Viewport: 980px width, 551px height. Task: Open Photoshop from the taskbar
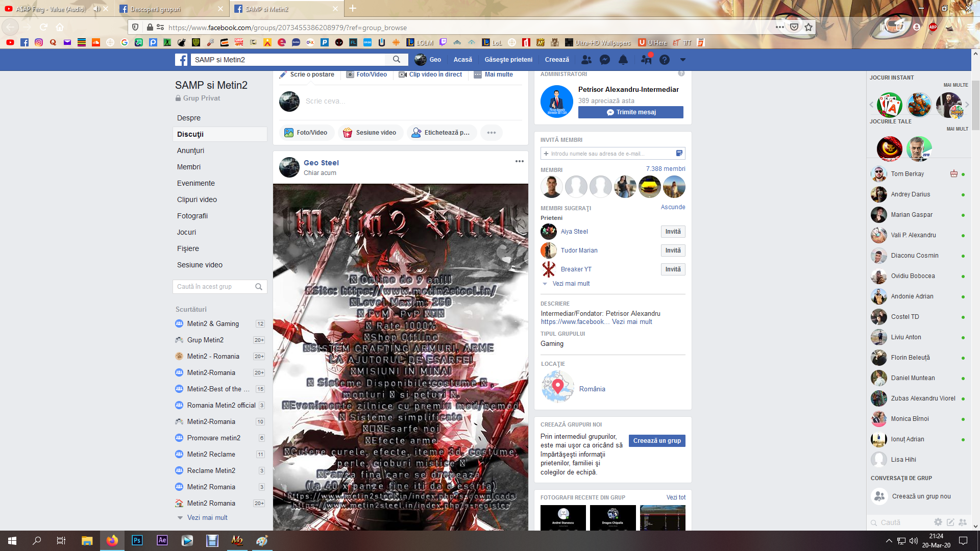tap(137, 540)
